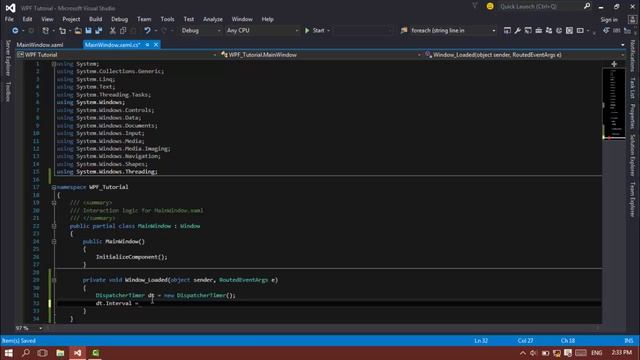Click the notifications flag icon in title bar
Image resolution: width=640 pixels, height=360 pixels.
click(x=475, y=6)
